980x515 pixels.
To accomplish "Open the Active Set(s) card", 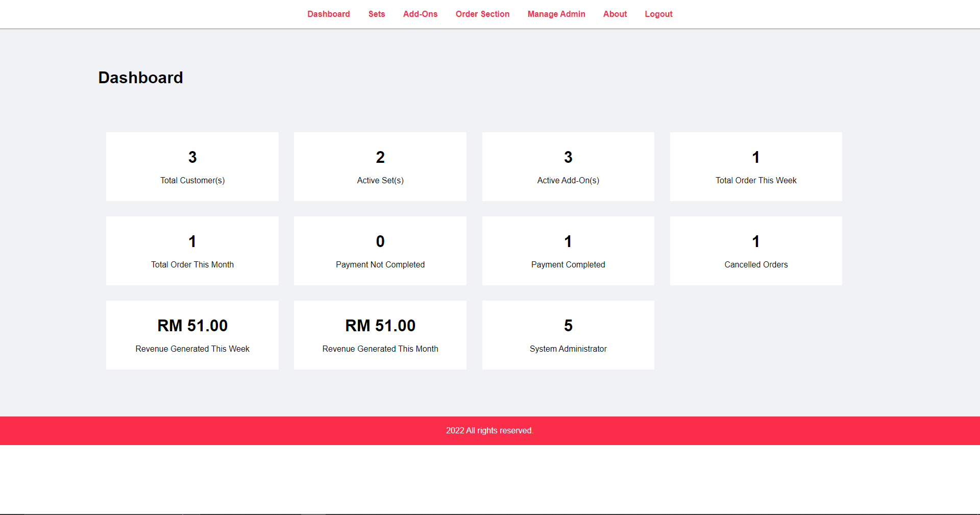I will coord(380,166).
